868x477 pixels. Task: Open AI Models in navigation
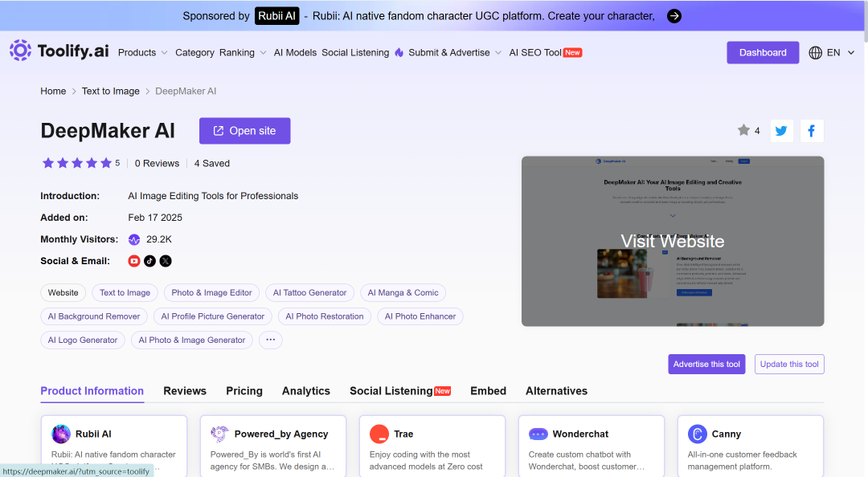point(295,52)
